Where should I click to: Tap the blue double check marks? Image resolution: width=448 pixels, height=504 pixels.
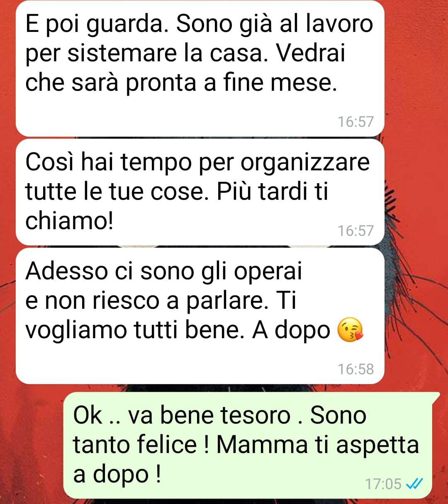(x=414, y=483)
